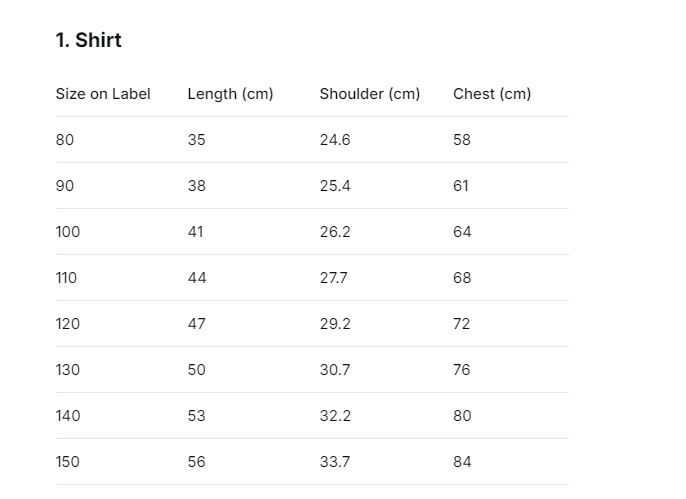The width and height of the screenshot is (686, 499).
Task: Click the size 110 label cell
Action: (66, 278)
